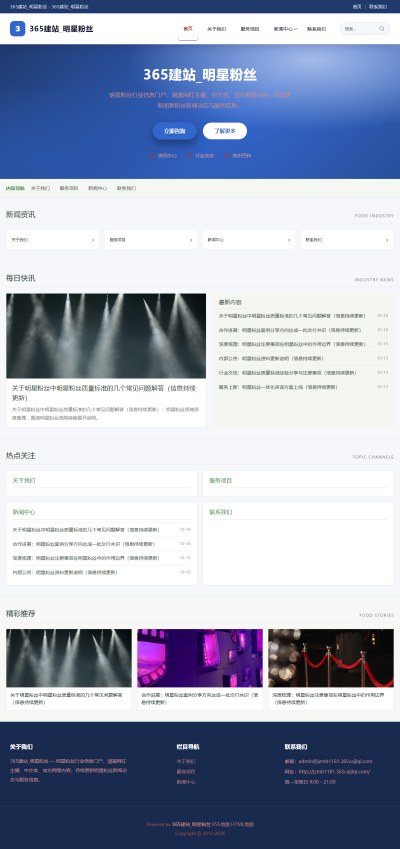This screenshot has height=849, width=400.
Task: Open the 服务项目 card under 新闻资讯
Action: pos(151,239)
